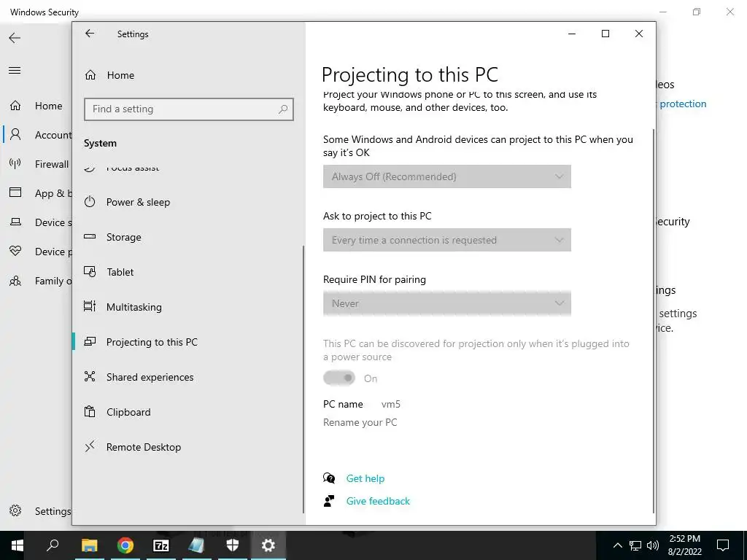Open taskbar search

[53, 545]
